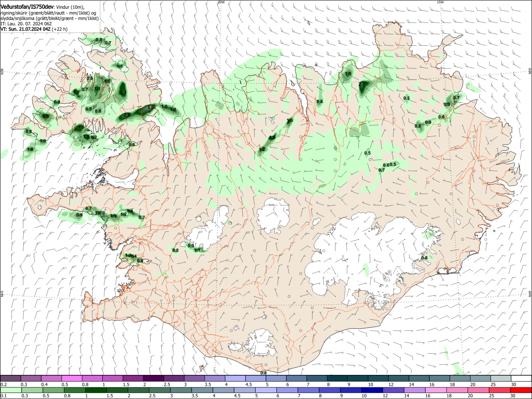532x399 pixels.
Task: Select the dark purple snow swatch between 2 and 2.5
Action: (153, 378)
